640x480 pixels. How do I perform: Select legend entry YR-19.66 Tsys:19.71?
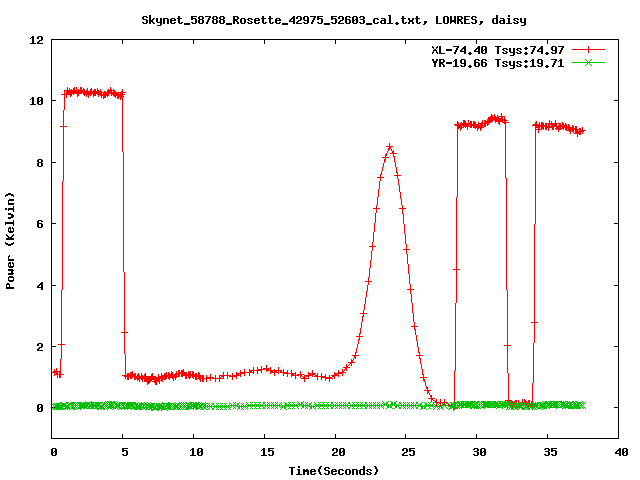pos(498,63)
